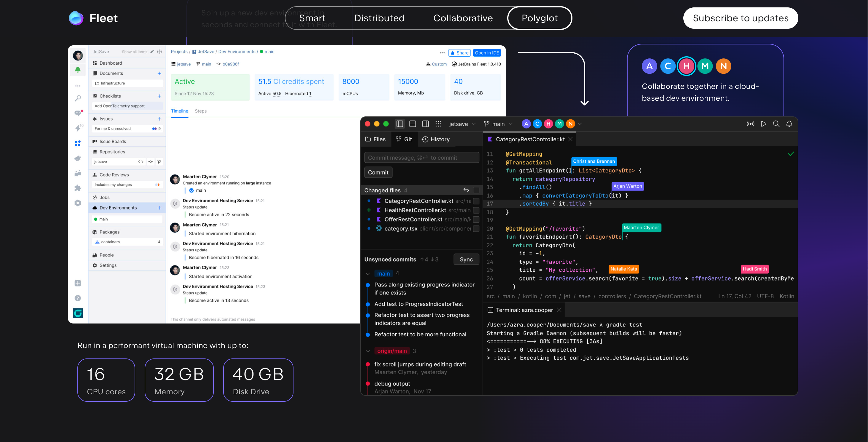Open the jetsave project dropdown
The height and width of the screenshot is (442, 868).
(462, 124)
